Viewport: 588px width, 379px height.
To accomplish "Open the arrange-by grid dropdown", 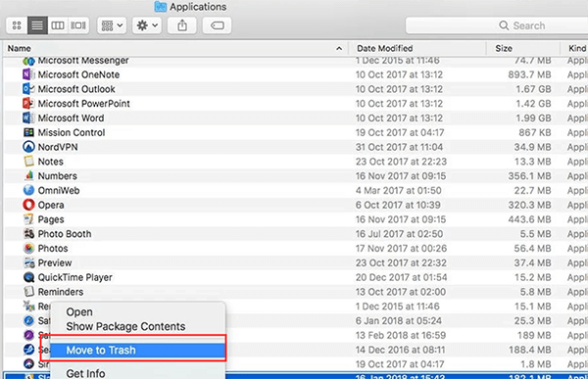I will [112, 25].
